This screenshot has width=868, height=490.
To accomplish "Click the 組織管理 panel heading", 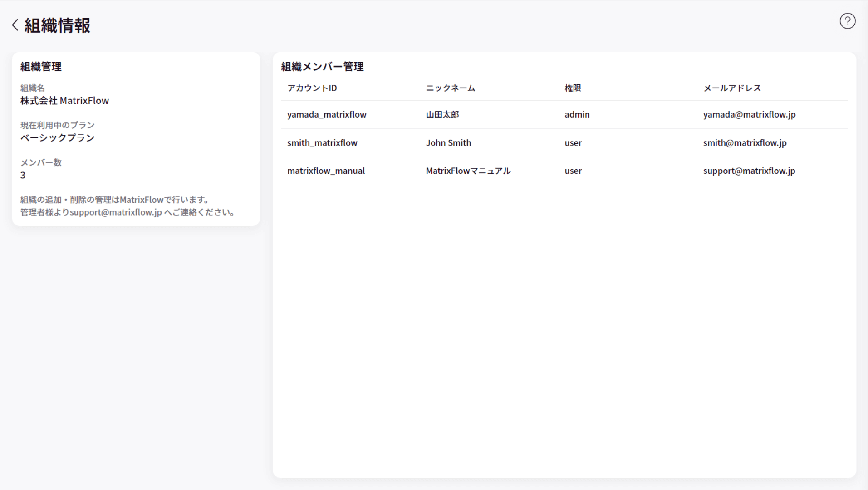I will pyautogui.click(x=41, y=67).
